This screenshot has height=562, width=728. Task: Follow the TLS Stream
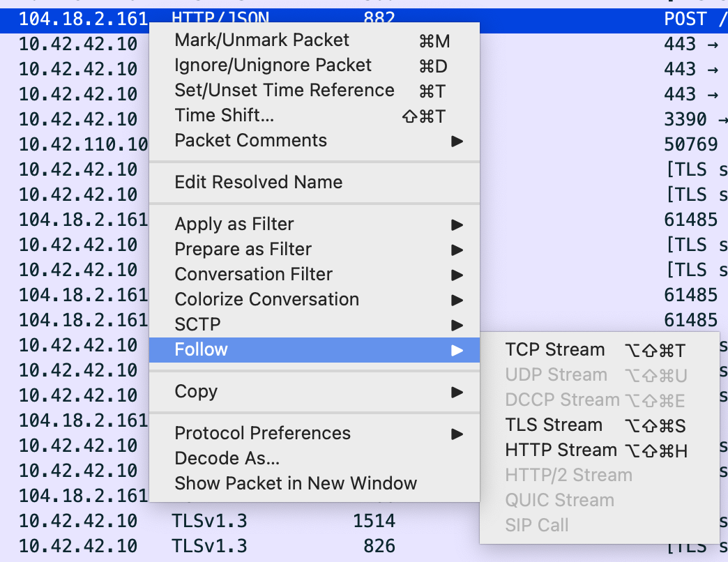click(x=553, y=425)
